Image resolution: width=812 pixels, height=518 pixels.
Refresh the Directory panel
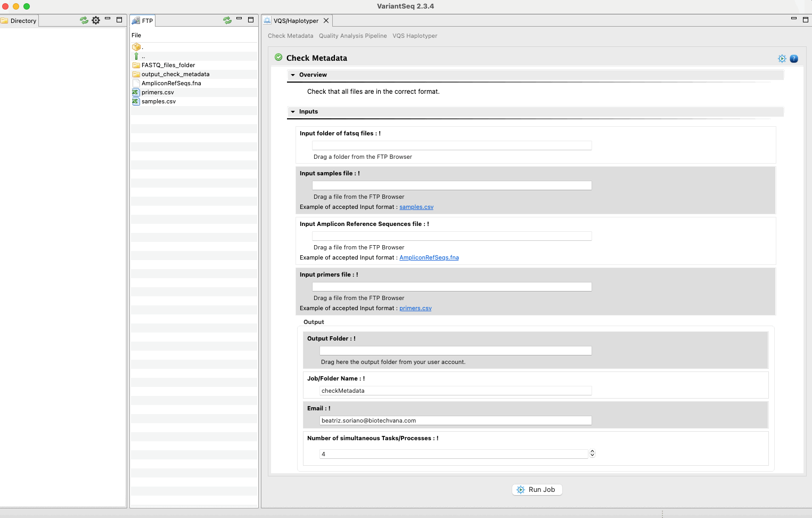click(x=84, y=20)
